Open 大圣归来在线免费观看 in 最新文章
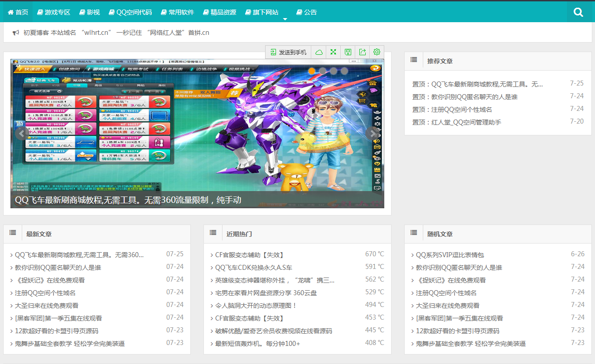 tap(47, 306)
